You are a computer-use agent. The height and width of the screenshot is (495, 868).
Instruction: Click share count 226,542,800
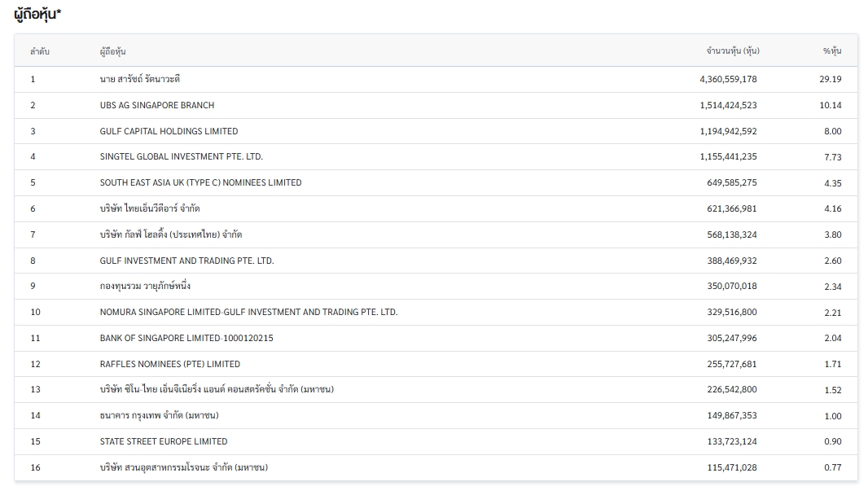pyautogui.click(x=732, y=390)
